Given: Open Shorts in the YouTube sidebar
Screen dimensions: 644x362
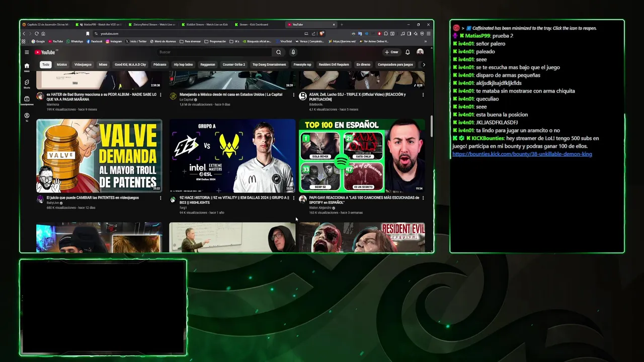Looking at the screenshot, I should pos(27,83).
